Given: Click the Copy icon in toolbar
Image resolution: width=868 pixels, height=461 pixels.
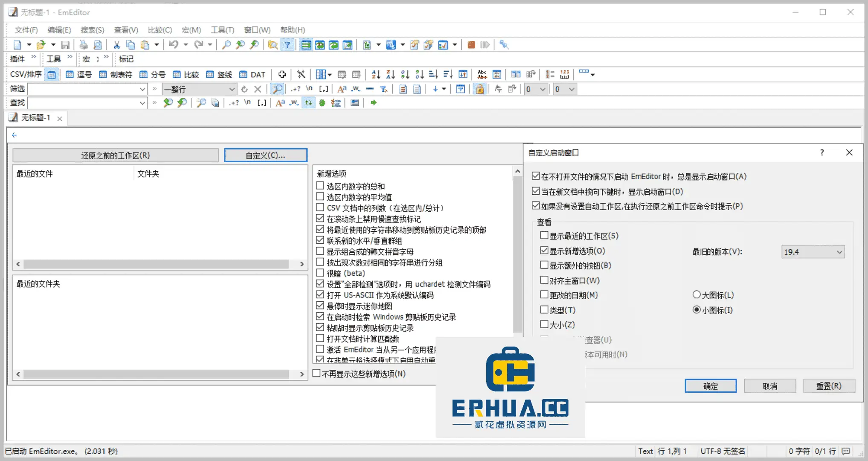Looking at the screenshot, I should pos(131,45).
